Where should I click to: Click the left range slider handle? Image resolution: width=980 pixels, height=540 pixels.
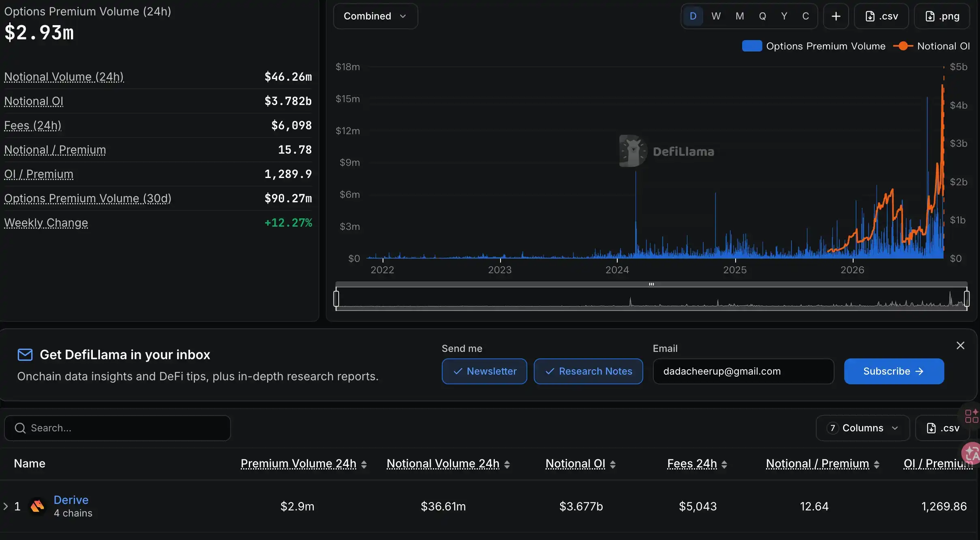(x=336, y=299)
